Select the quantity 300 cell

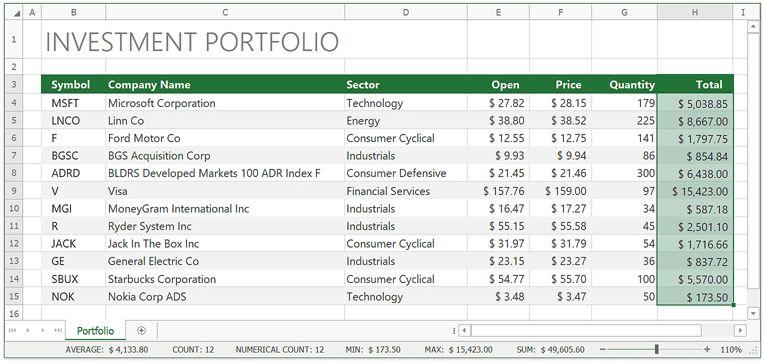(x=624, y=173)
